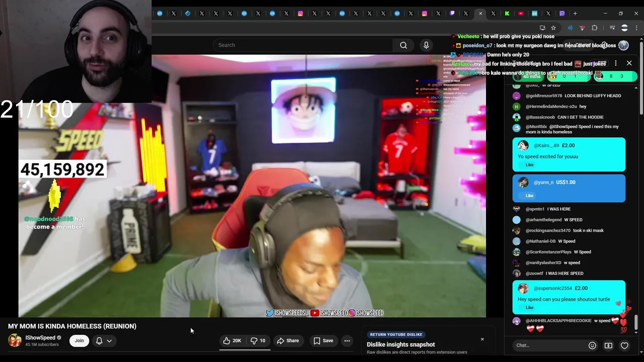Send a heart reaction in chat
Screen dimensions: 644x362
pos(624,345)
